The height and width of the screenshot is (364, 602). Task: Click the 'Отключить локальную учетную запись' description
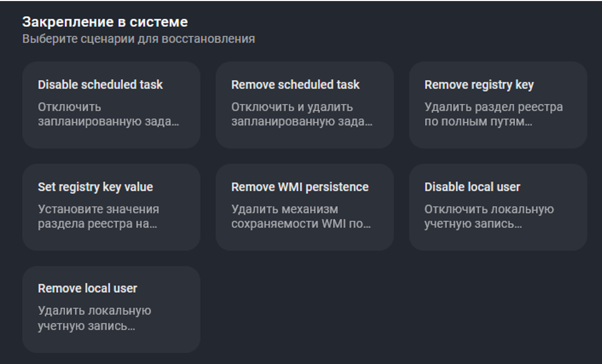point(489,217)
